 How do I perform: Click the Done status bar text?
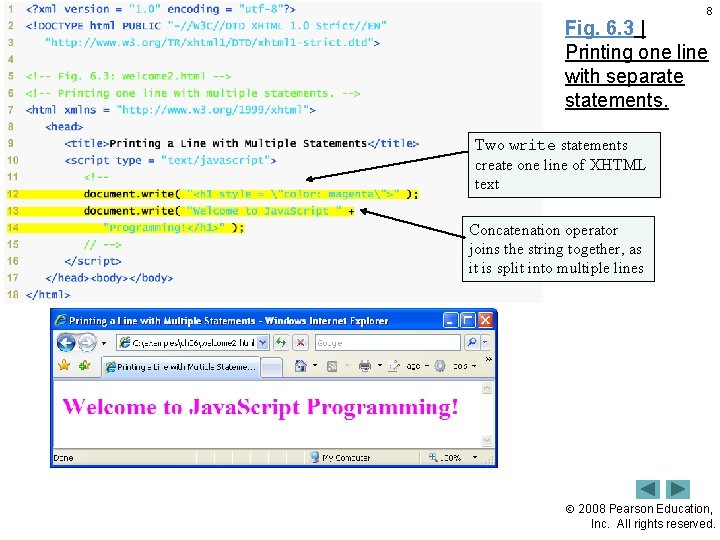tap(63, 458)
